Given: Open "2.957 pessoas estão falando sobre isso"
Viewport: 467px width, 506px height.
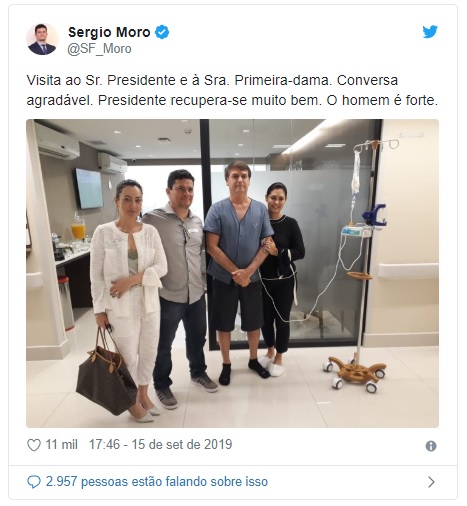Looking at the screenshot, I should click(157, 482).
